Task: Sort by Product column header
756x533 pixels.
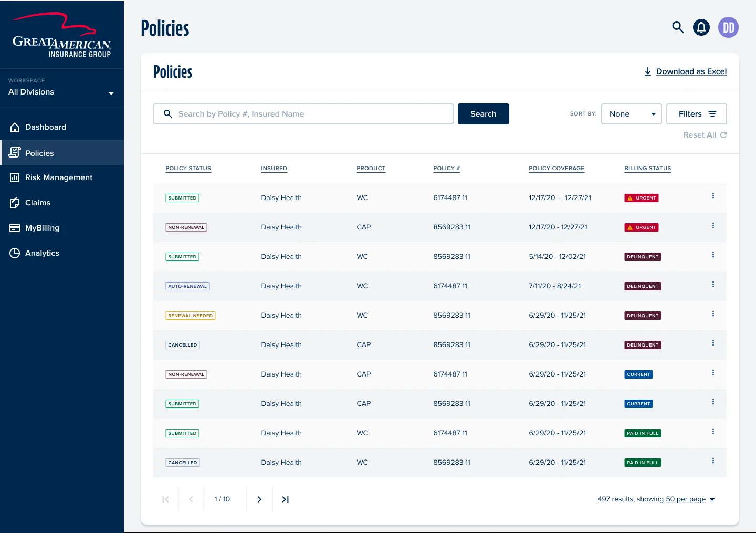Action: point(371,169)
